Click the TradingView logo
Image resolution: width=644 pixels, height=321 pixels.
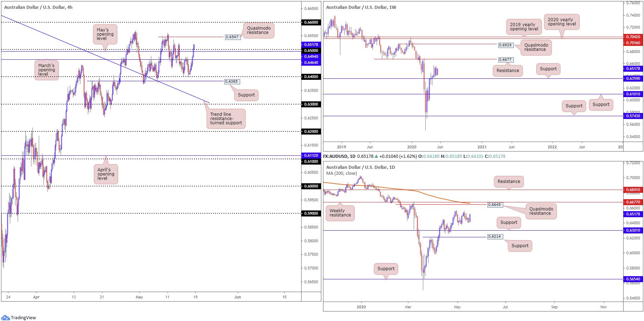(18, 317)
